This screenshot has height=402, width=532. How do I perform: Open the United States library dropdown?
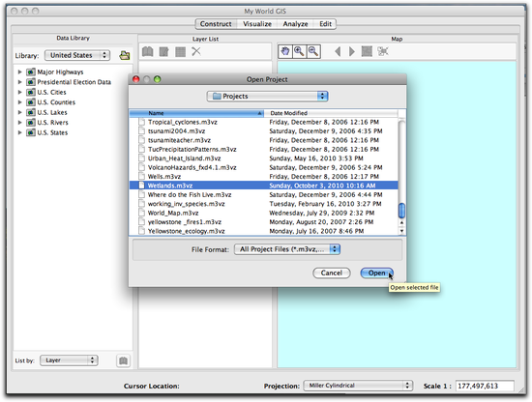coord(77,55)
